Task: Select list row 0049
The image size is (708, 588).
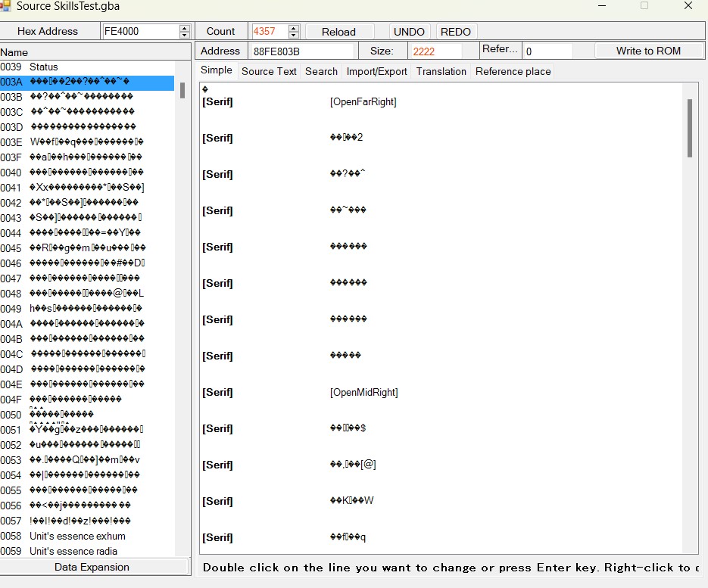Action: 87,308
